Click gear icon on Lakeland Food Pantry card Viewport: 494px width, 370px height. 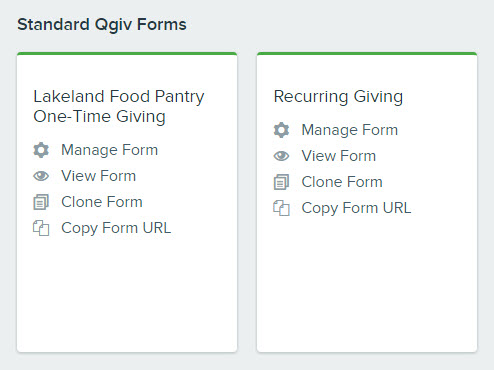pyautogui.click(x=41, y=150)
